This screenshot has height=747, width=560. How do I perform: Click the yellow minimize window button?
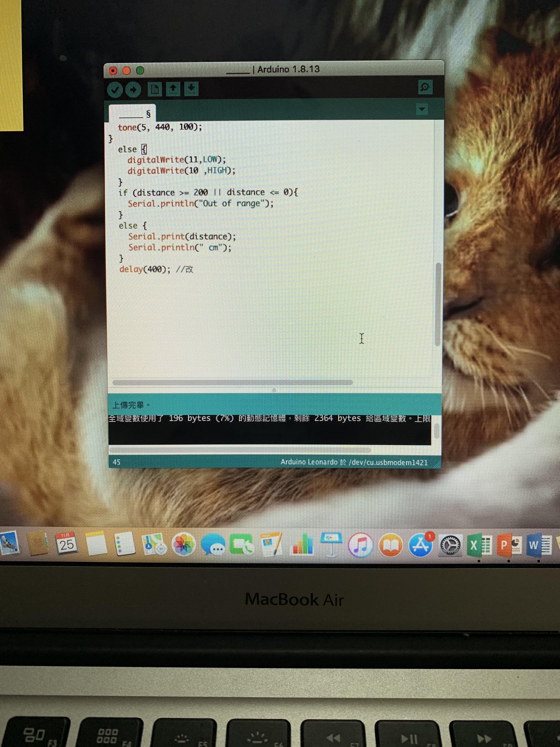coord(127,71)
